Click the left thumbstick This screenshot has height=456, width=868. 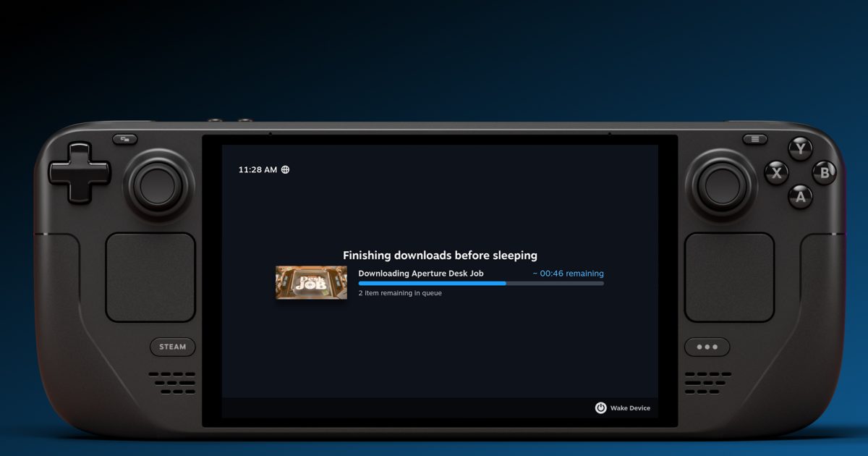click(x=158, y=185)
